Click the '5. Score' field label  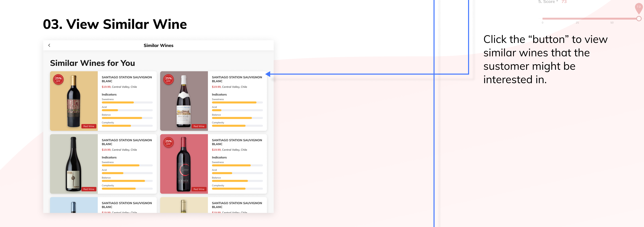548,2
